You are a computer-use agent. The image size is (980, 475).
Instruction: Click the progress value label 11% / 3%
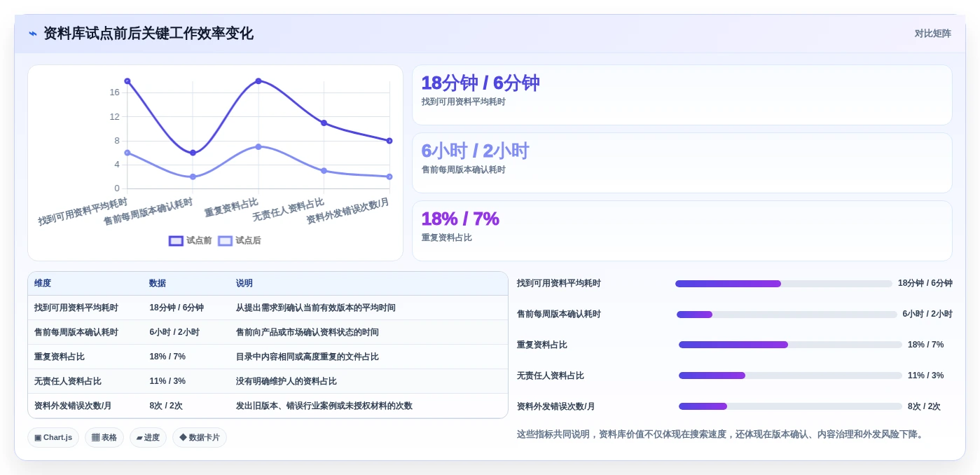click(925, 376)
